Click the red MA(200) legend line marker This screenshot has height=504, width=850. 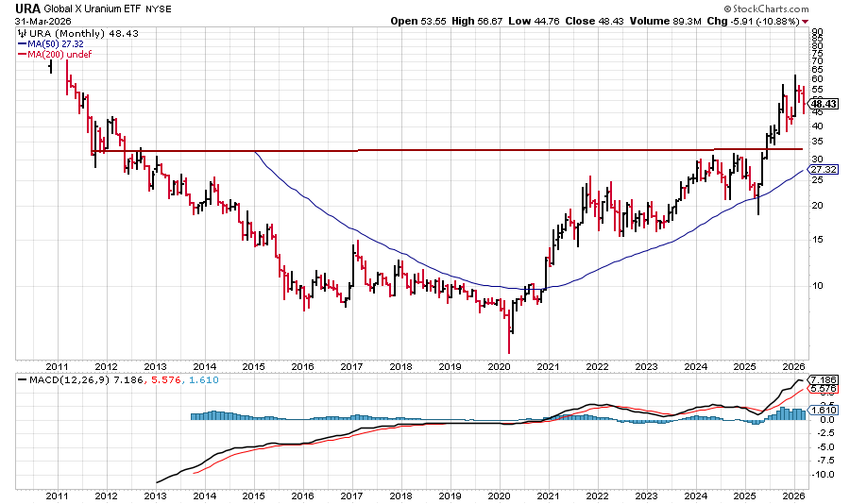point(21,55)
